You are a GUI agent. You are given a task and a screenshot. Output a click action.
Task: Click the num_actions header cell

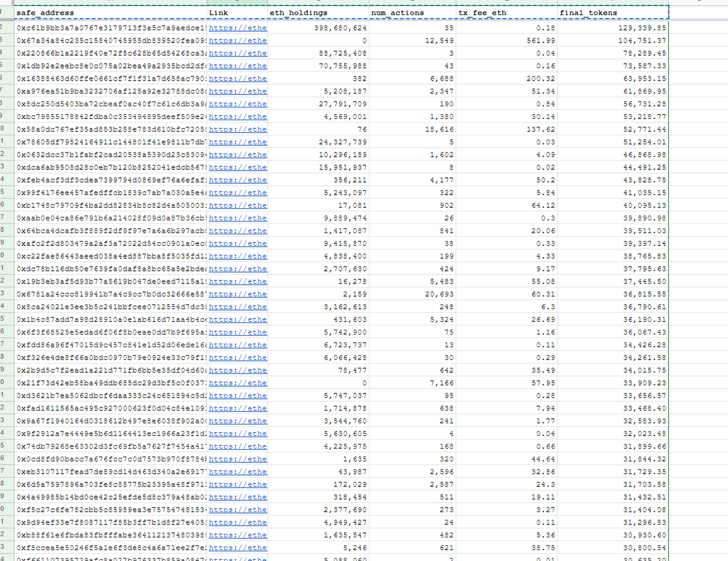pos(412,12)
